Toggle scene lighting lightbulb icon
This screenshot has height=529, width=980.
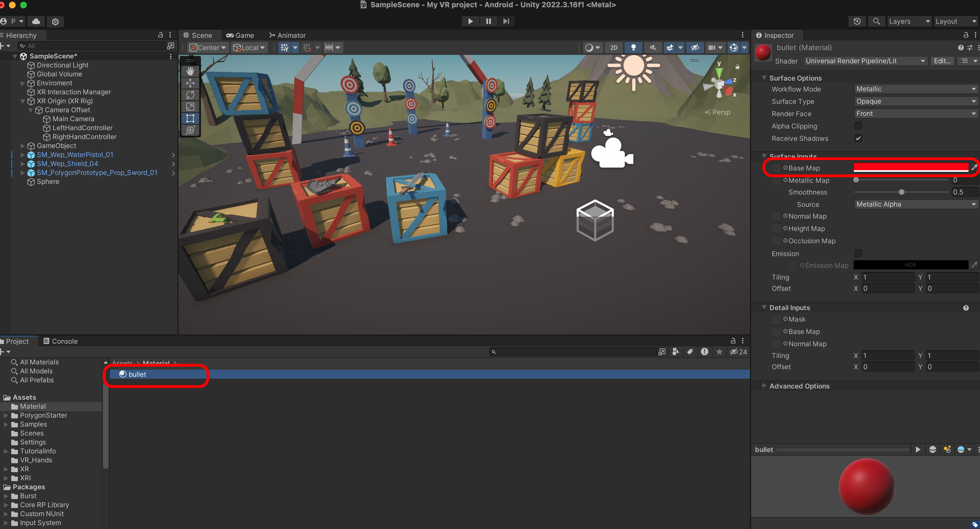[634, 48]
